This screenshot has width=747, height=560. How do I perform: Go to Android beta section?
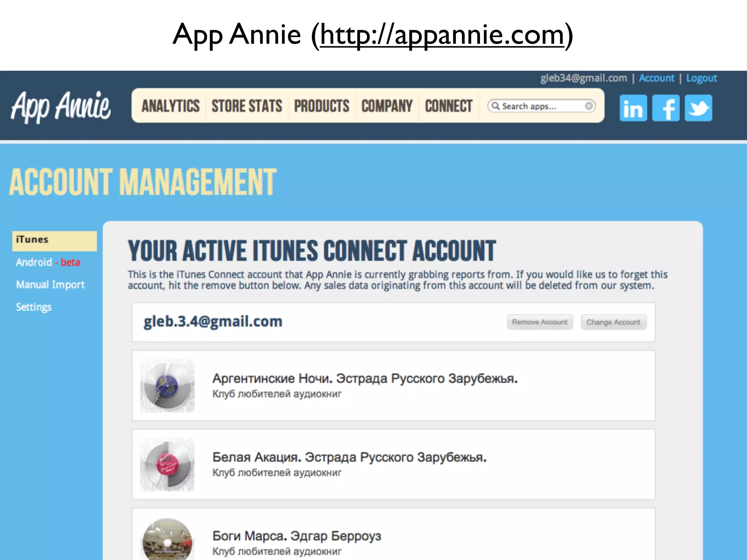tap(48, 262)
